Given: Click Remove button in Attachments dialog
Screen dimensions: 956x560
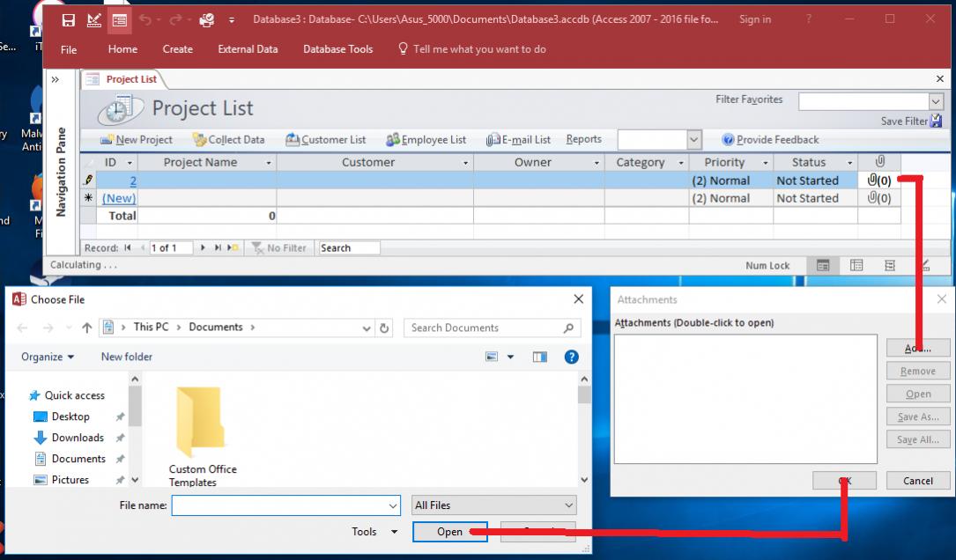Looking at the screenshot, I should pyautogui.click(x=917, y=371).
